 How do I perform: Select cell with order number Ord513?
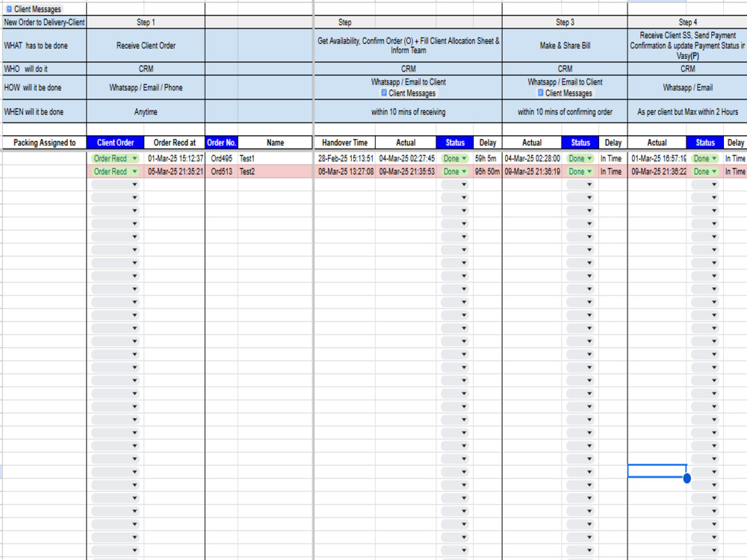(222, 172)
